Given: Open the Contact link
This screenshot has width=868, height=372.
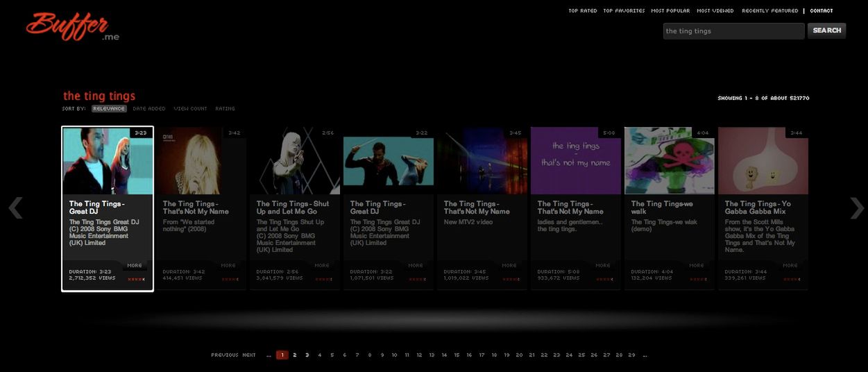Looking at the screenshot, I should click(x=822, y=10).
